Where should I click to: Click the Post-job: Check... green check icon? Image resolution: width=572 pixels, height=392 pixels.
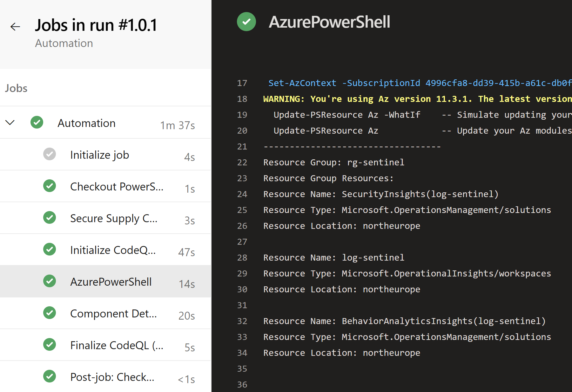click(x=50, y=376)
